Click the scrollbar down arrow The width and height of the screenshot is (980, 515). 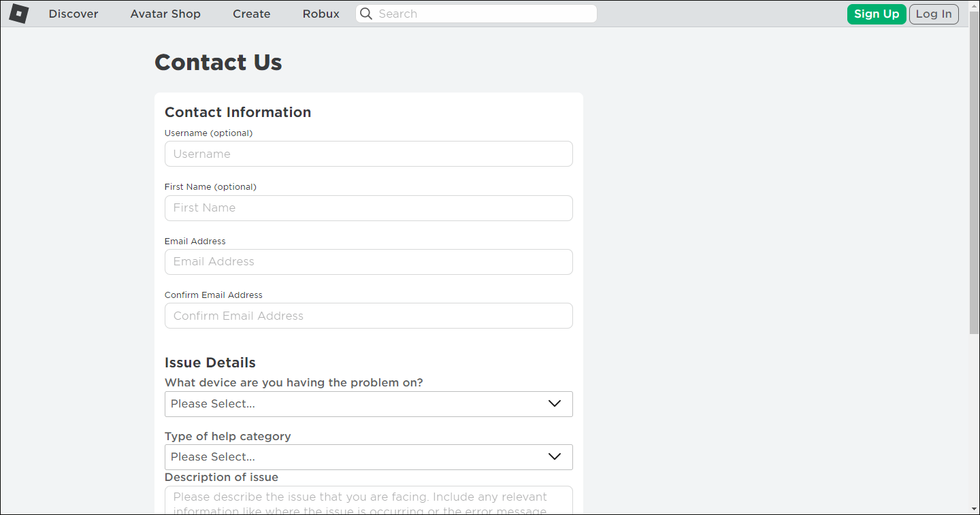(974, 508)
